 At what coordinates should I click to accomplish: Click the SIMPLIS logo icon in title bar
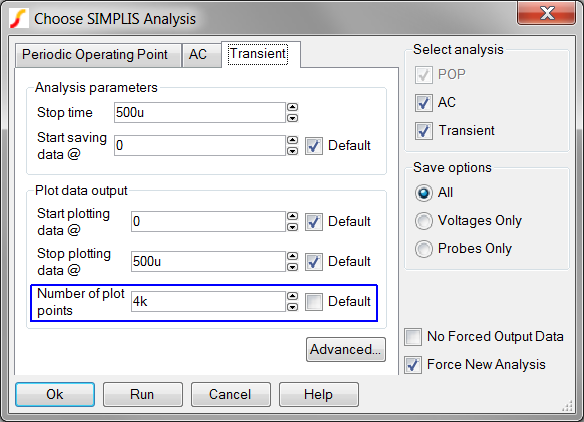19,18
